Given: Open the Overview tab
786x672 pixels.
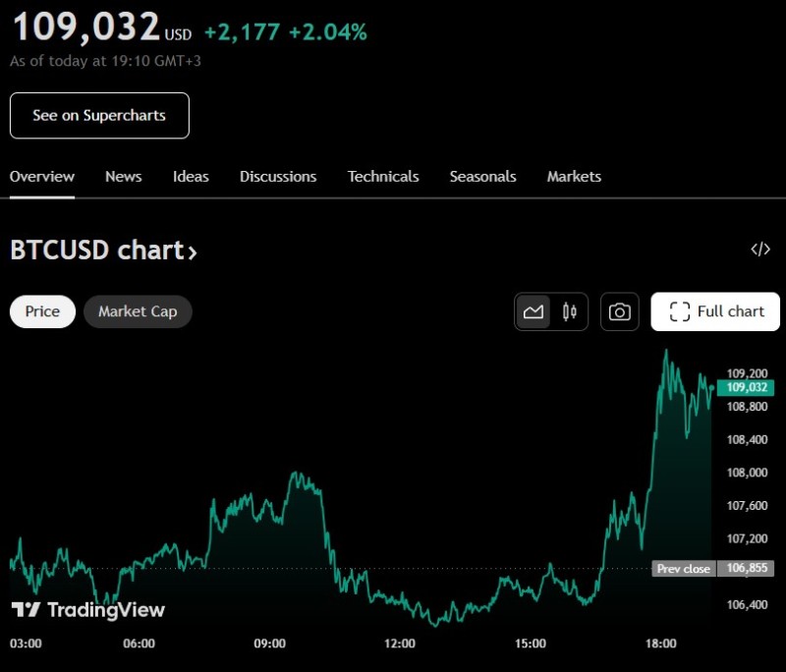Looking at the screenshot, I should 42,177.
